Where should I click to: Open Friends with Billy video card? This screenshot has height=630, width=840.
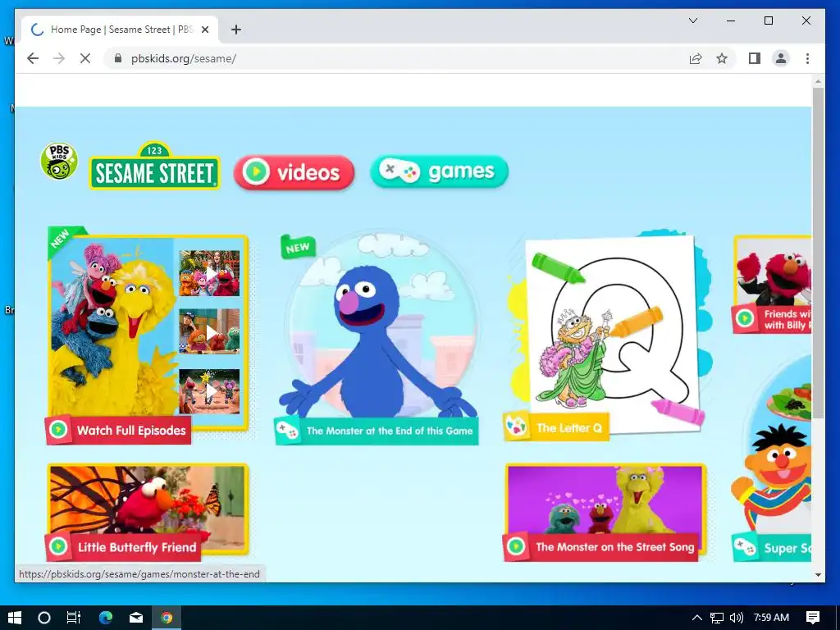[773, 285]
